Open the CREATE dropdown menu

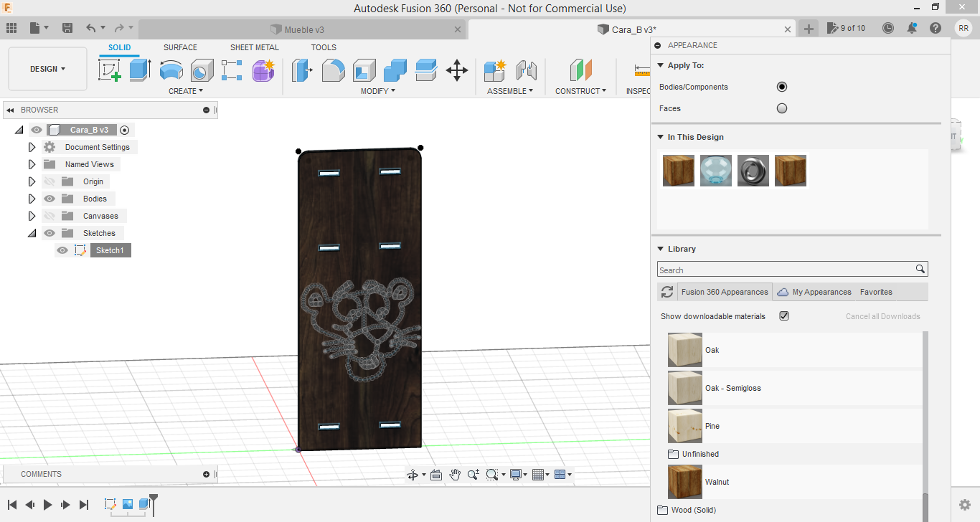(186, 91)
